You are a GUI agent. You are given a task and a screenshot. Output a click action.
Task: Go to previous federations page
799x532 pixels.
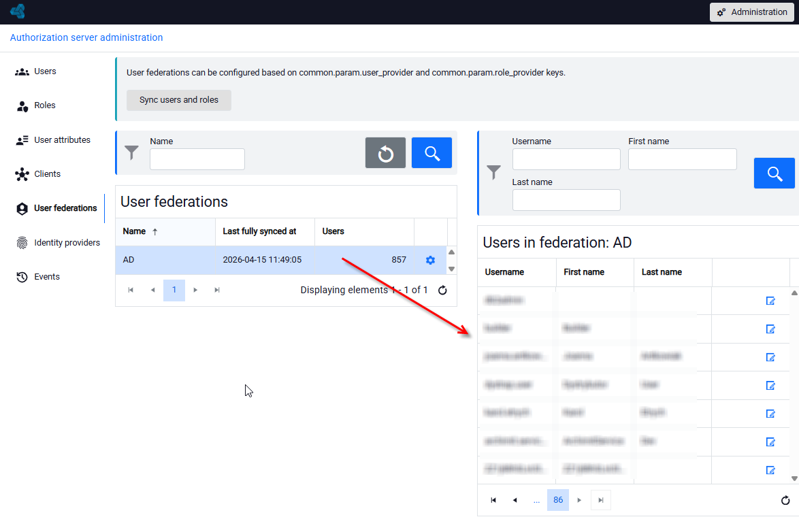[x=153, y=290]
